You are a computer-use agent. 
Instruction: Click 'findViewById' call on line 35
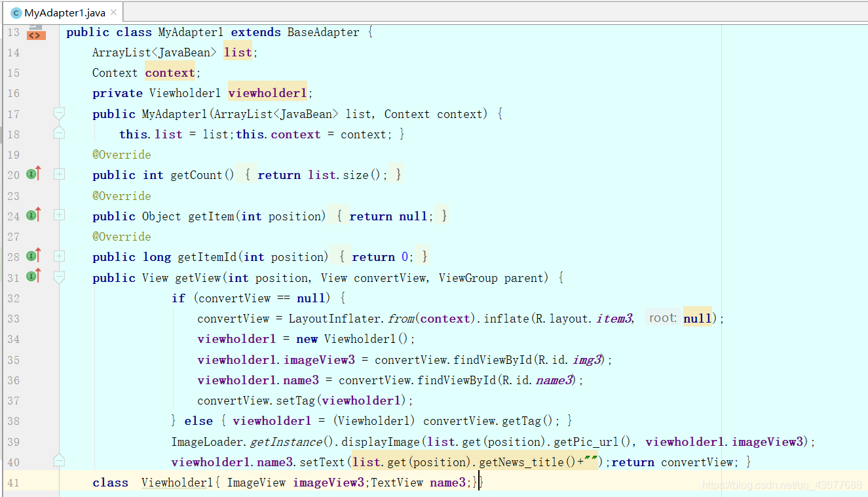[490, 360]
